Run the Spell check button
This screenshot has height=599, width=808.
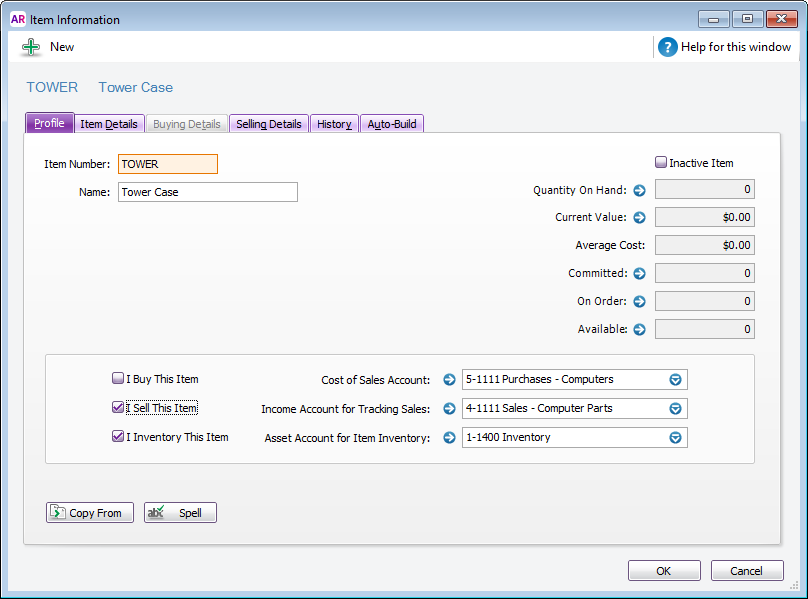[x=180, y=513]
